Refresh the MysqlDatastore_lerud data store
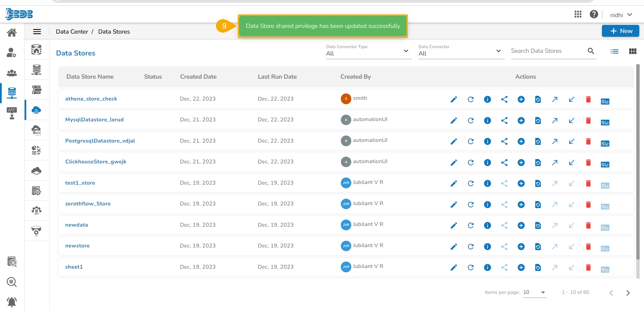The height and width of the screenshot is (311, 644). pyautogui.click(x=470, y=120)
